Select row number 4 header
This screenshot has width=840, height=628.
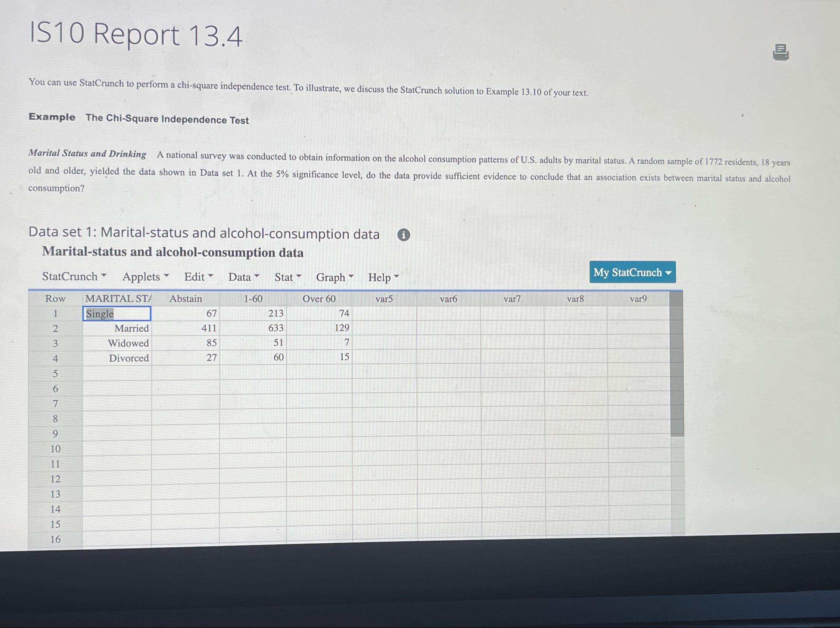[56, 358]
